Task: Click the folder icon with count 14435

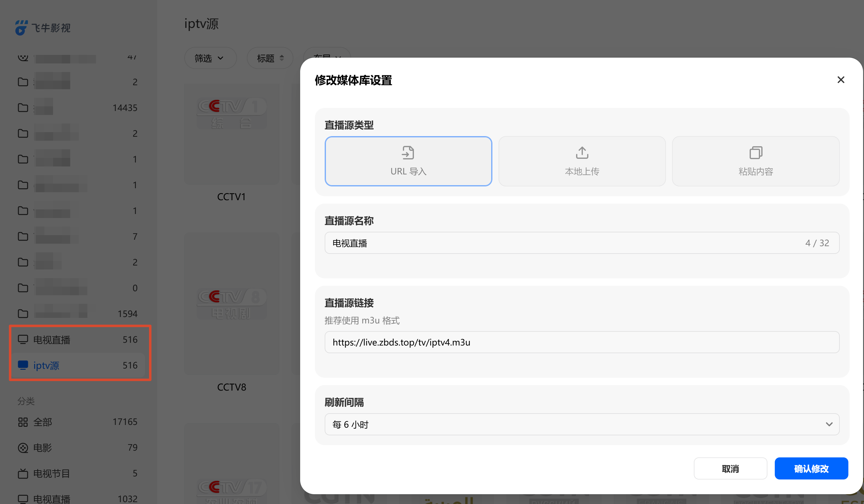Action: tap(23, 108)
